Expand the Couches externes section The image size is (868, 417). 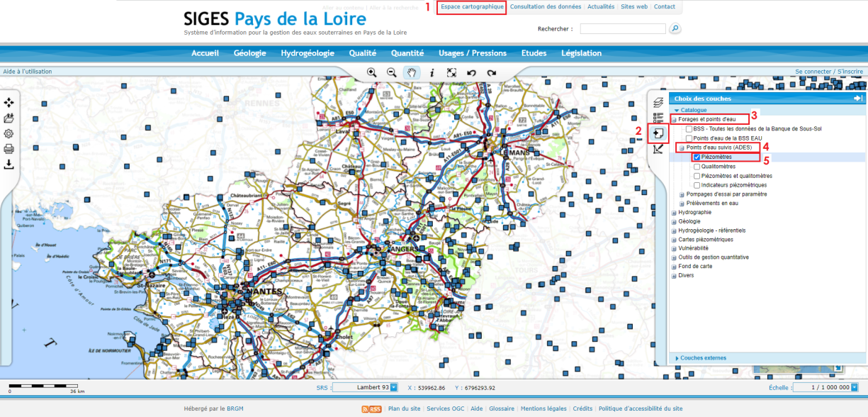click(703, 358)
